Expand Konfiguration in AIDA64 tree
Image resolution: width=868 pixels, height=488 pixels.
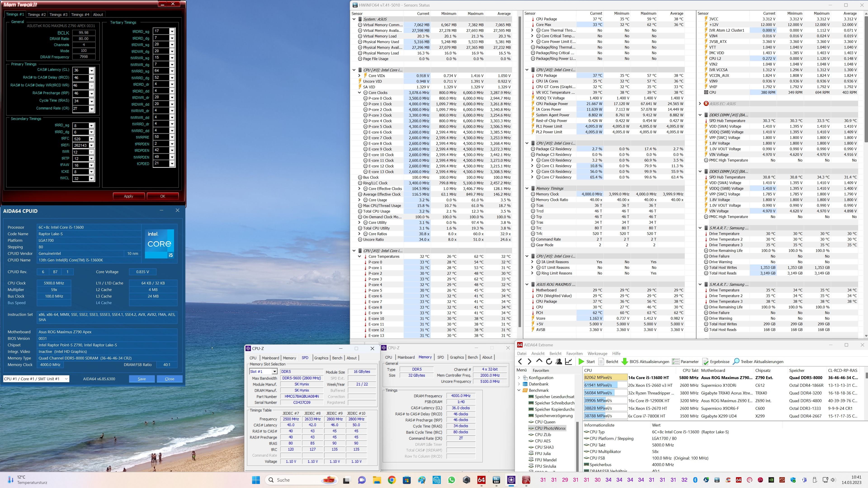pyautogui.click(x=519, y=378)
